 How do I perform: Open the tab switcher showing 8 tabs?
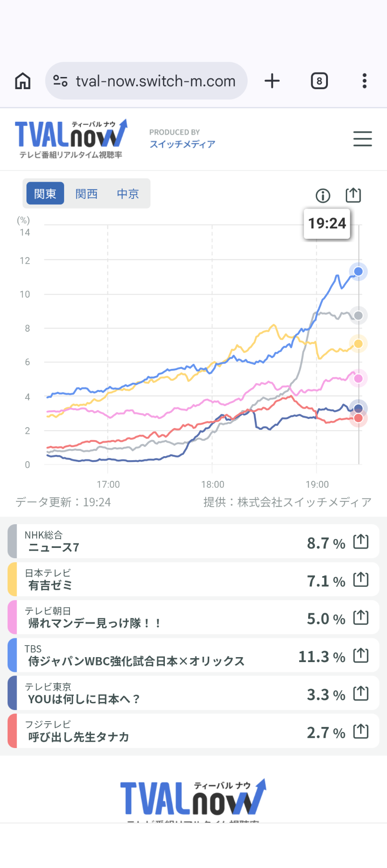[x=319, y=81]
